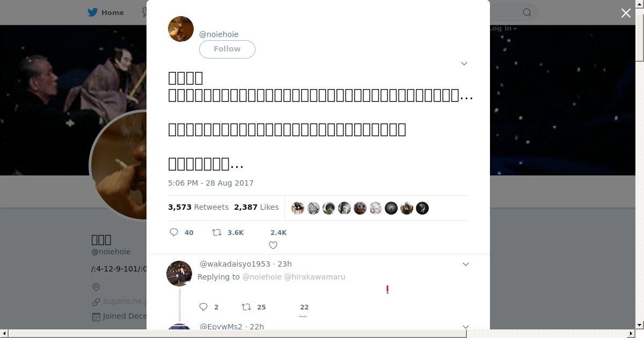The width and height of the screenshot is (644, 338).
Task: Retweet the main tweet with 3.6K
Action: tap(217, 232)
